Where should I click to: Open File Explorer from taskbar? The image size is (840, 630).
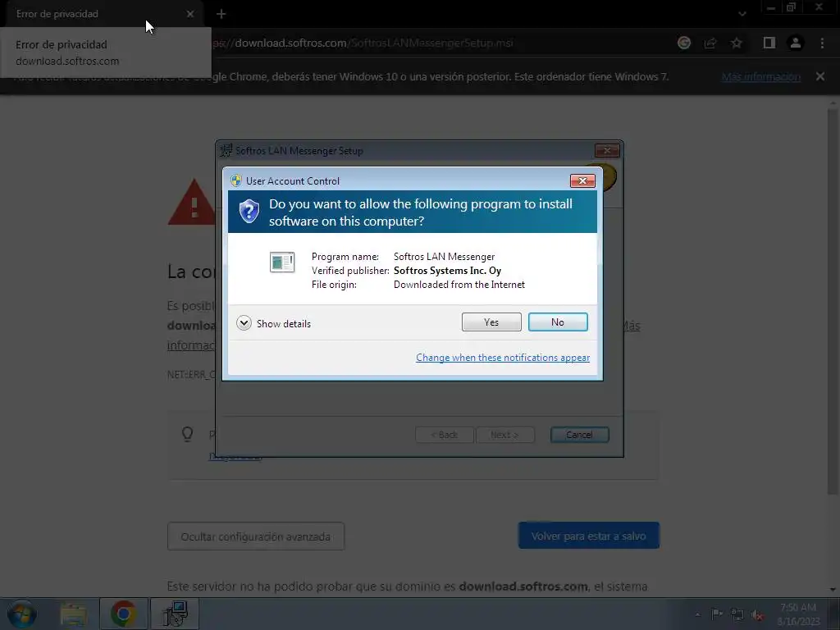pos(73,614)
